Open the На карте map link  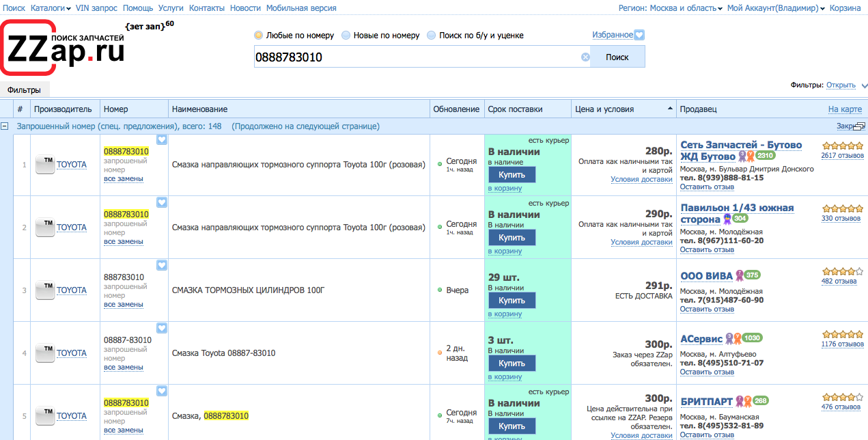[845, 109]
